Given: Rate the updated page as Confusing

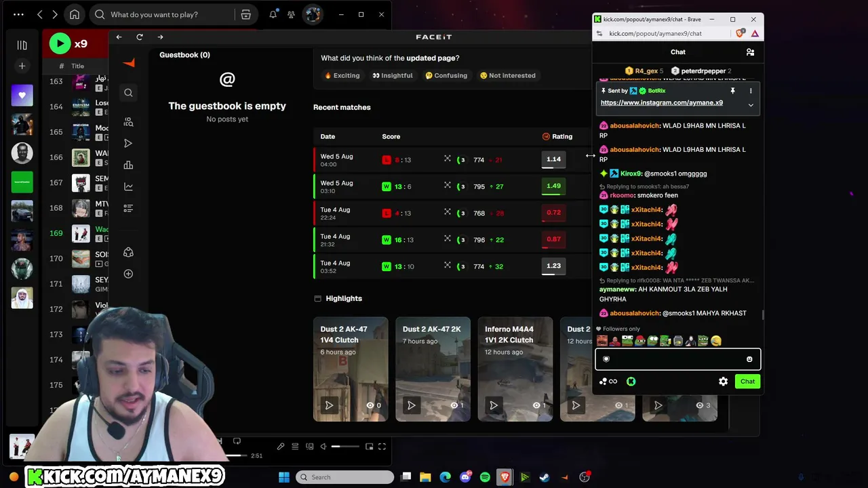Looking at the screenshot, I should coord(446,75).
